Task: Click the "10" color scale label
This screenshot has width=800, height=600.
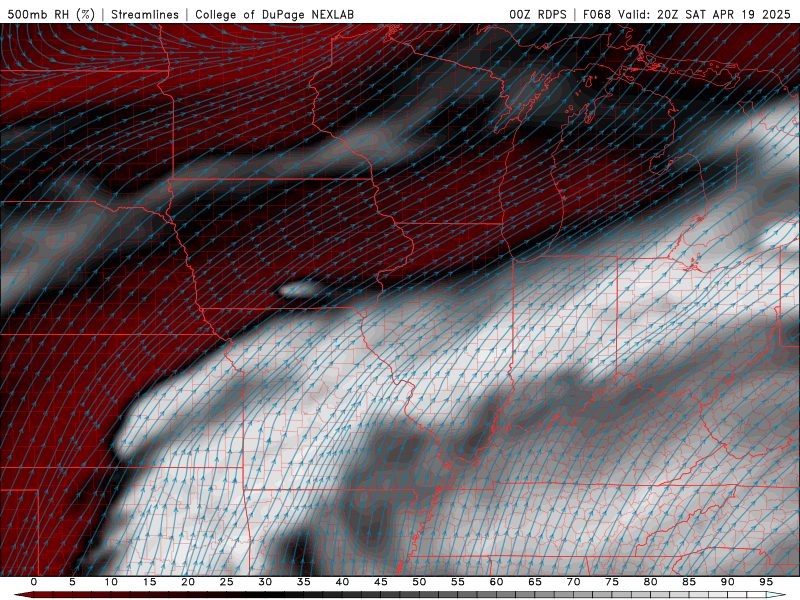Action: point(111,582)
